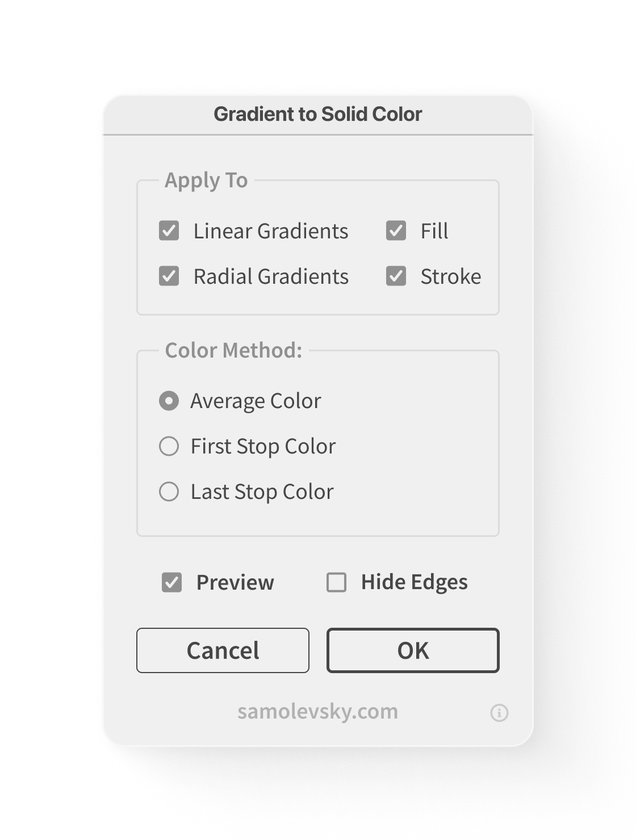Uncheck the Linear Gradients checkbox
The height and width of the screenshot is (840, 636).
point(169,231)
